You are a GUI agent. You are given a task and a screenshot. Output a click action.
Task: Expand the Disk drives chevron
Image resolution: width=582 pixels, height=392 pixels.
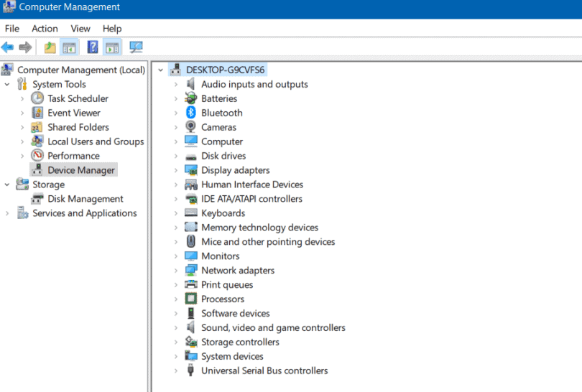[176, 156]
